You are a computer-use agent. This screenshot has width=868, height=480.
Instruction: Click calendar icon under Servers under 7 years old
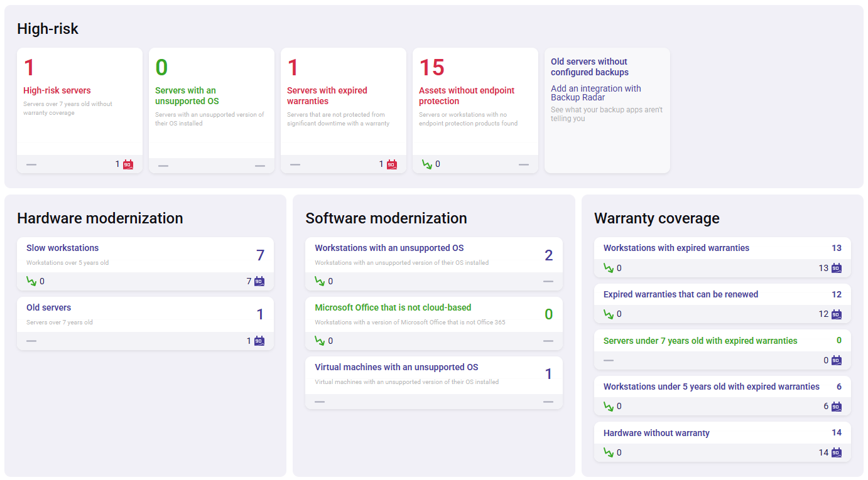click(x=837, y=360)
